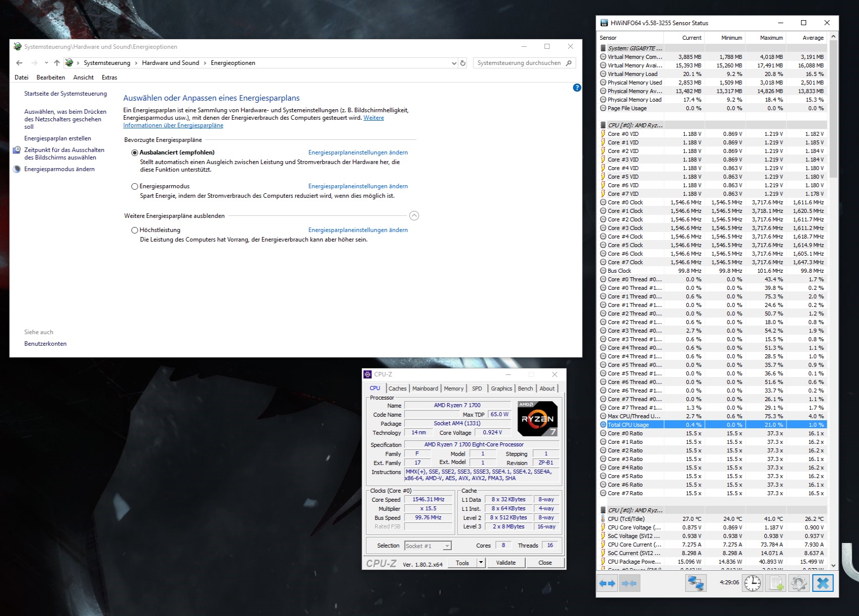Open the Caches tab in CPU-Z
Viewport: 859px width, 616px height.
click(x=397, y=389)
